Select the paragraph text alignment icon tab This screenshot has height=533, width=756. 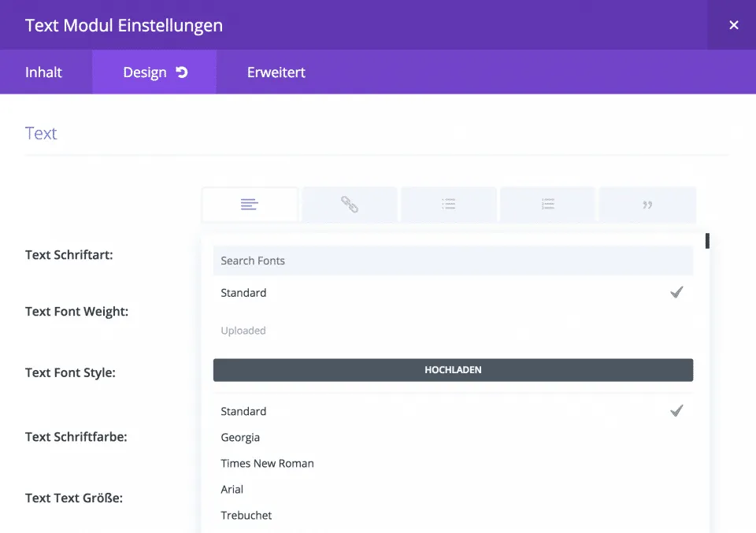[x=250, y=205]
